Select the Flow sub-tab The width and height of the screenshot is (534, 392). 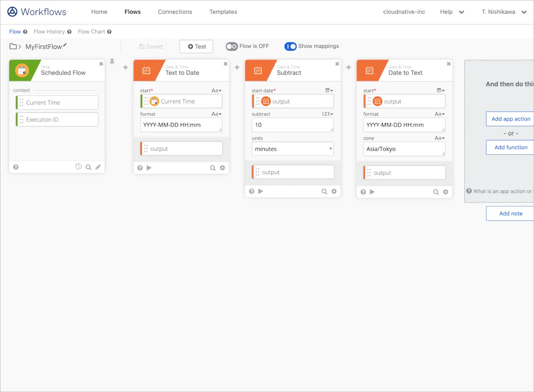(x=15, y=32)
